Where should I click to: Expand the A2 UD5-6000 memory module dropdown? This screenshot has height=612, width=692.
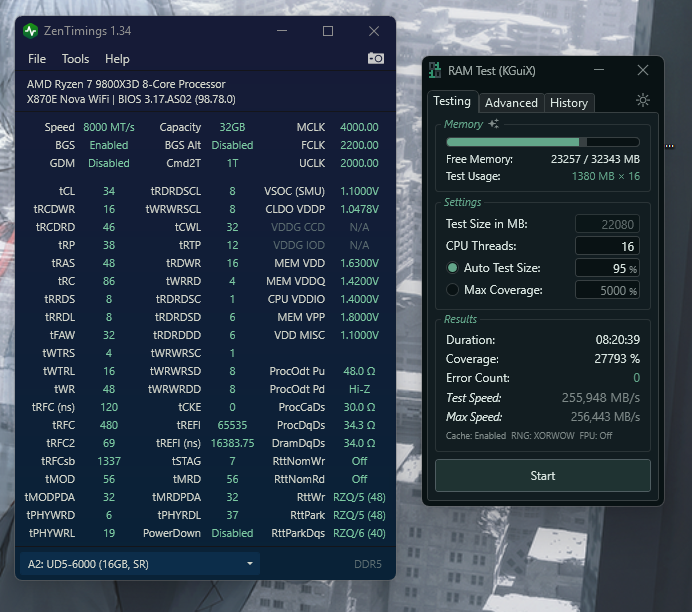(x=139, y=564)
